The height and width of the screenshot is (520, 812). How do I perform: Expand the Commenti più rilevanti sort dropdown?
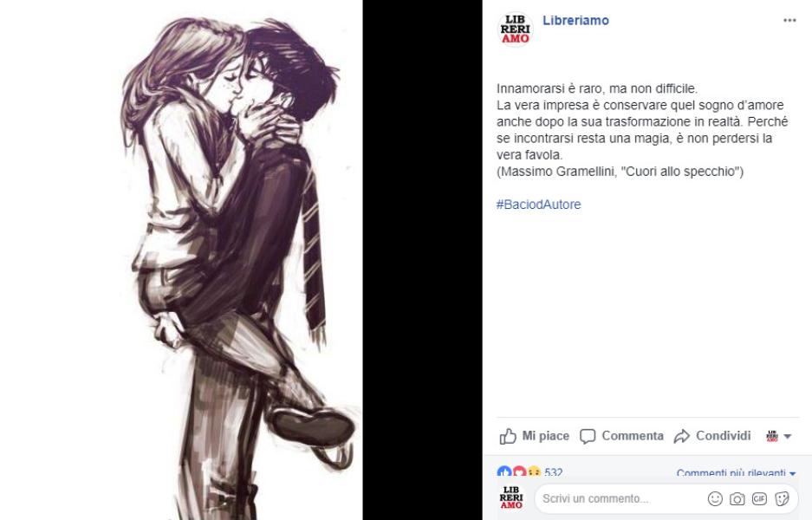pyautogui.click(x=736, y=473)
